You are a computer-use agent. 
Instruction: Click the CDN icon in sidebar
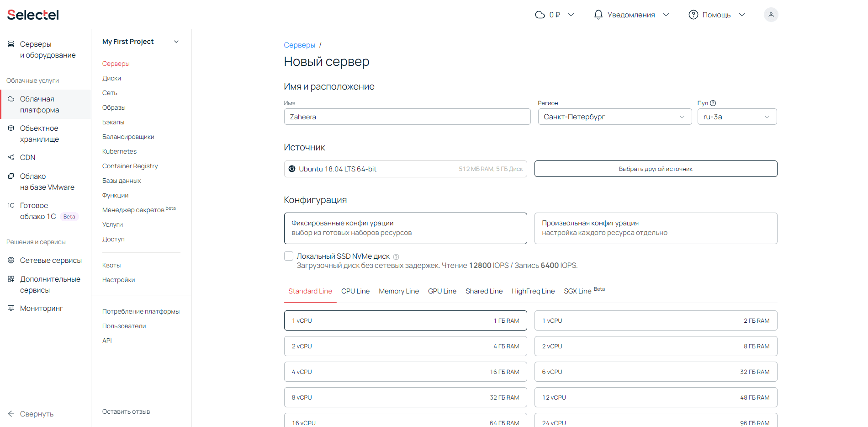click(11, 157)
